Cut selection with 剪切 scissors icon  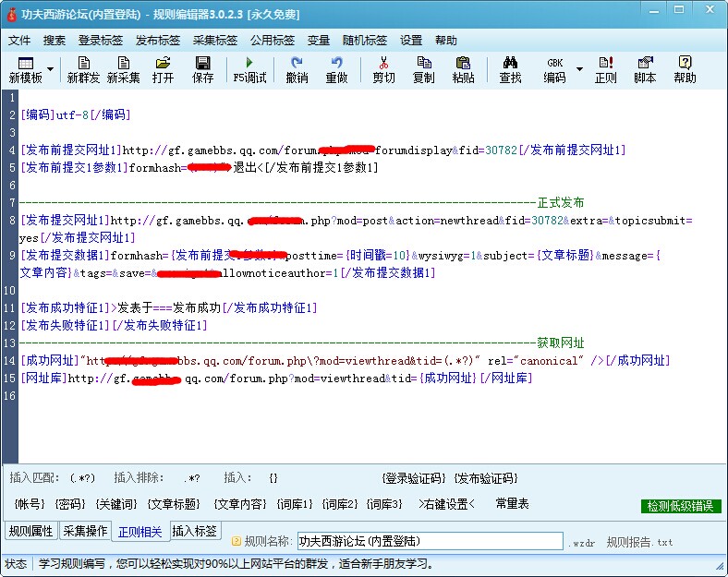pos(383,69)
